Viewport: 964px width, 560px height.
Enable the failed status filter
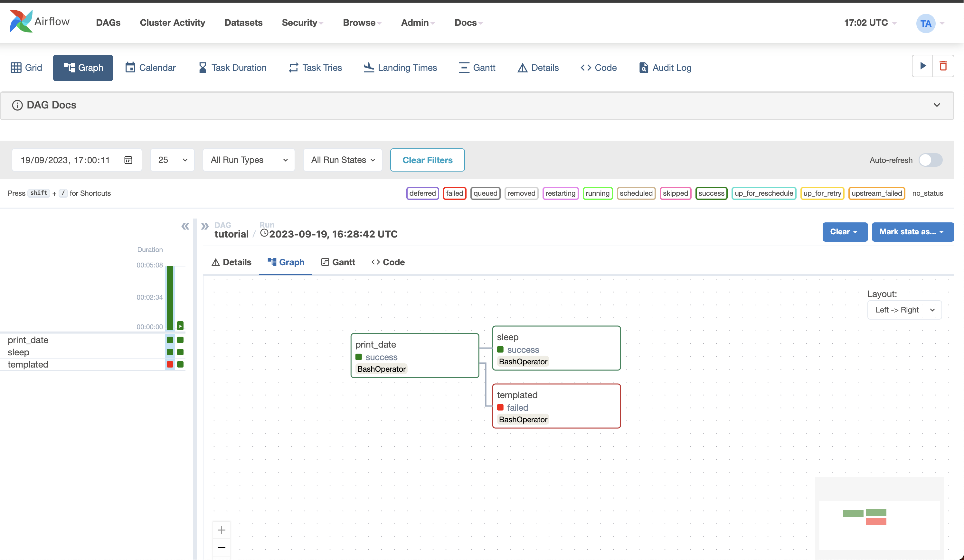tap(455, 193)
